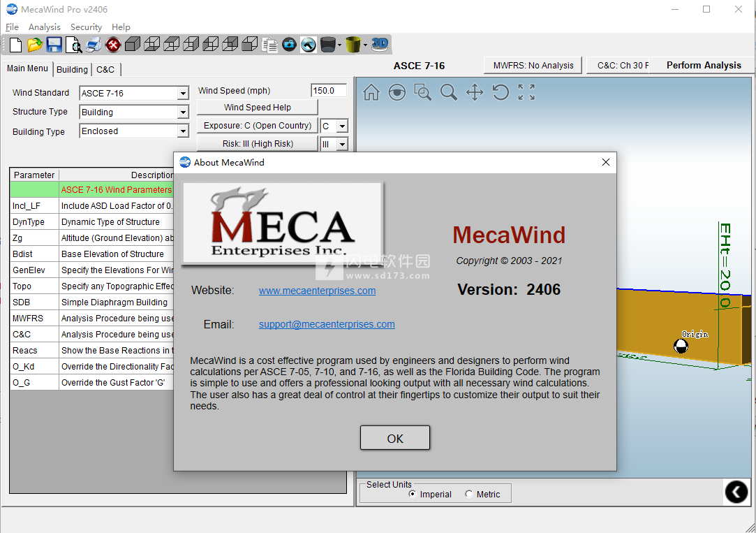Click the Wind Speed (mph) input field

coord(329,91)
